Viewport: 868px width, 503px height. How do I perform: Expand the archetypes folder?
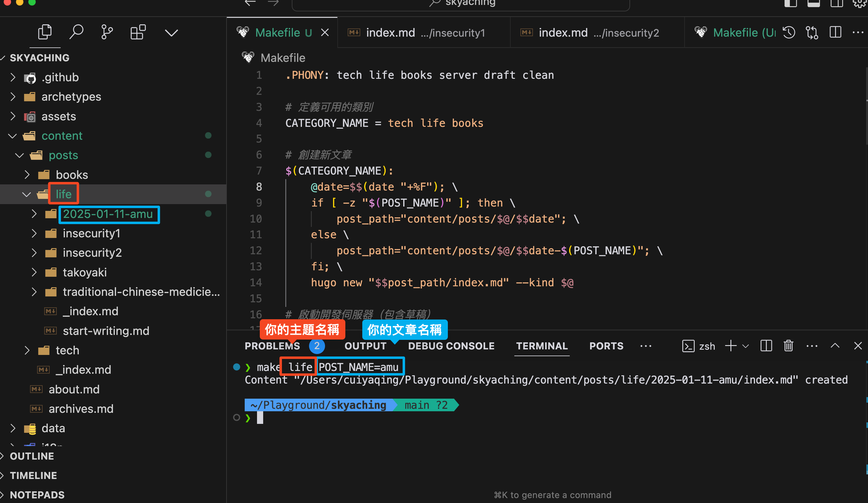tap(113, 97)
